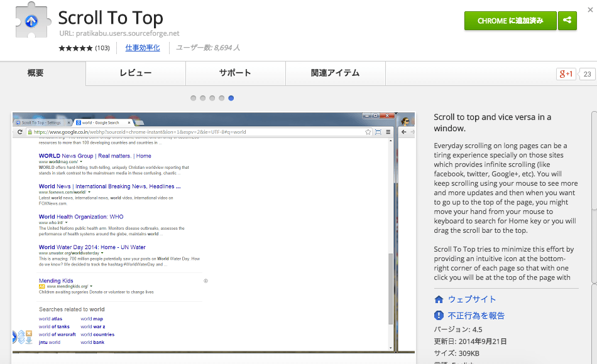Click the 'world - Google Search' tab in the screenshot
597x364 pixels.
pyautogui.click(x=103, y=122)
